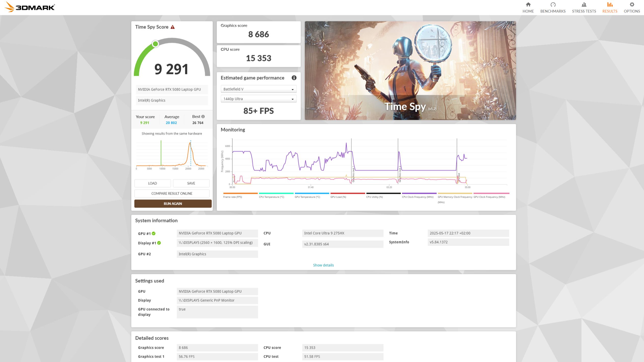This screenshot has height=362, width=644.
Task: Toggle CPU Clock Frequency legend in Monitoring
Action: (419, 195)
